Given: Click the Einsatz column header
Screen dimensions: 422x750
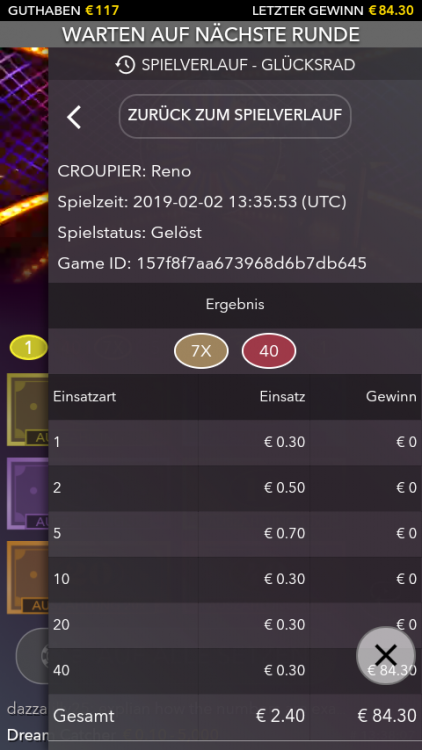Looking at the screenshot, I should click(282, 397).
